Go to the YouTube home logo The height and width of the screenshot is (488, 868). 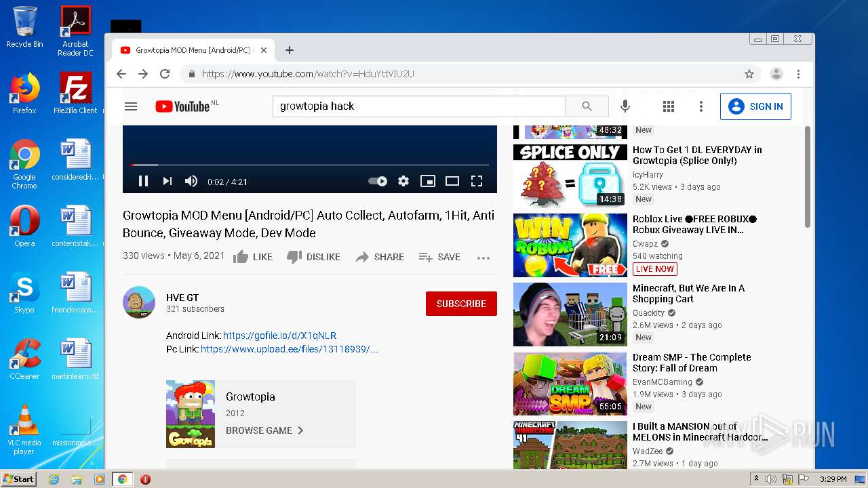(x=182, y=106)
